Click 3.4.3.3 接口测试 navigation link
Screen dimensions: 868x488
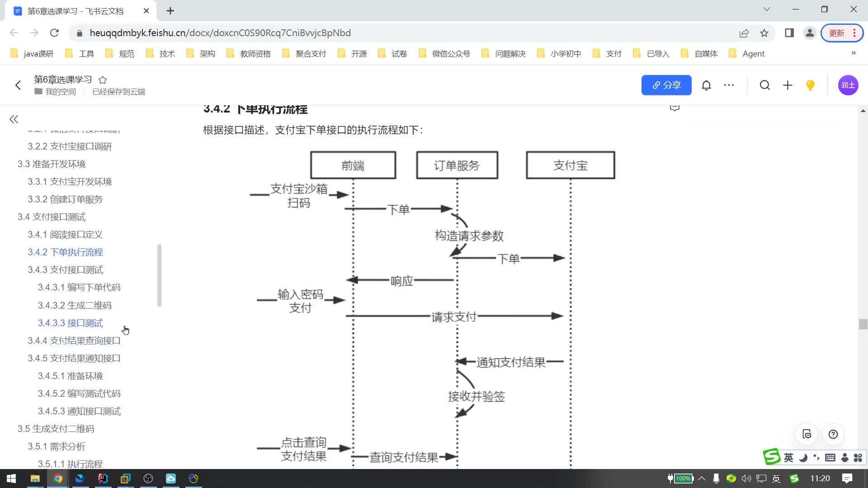pyautogui.click(x=71, y=324)
